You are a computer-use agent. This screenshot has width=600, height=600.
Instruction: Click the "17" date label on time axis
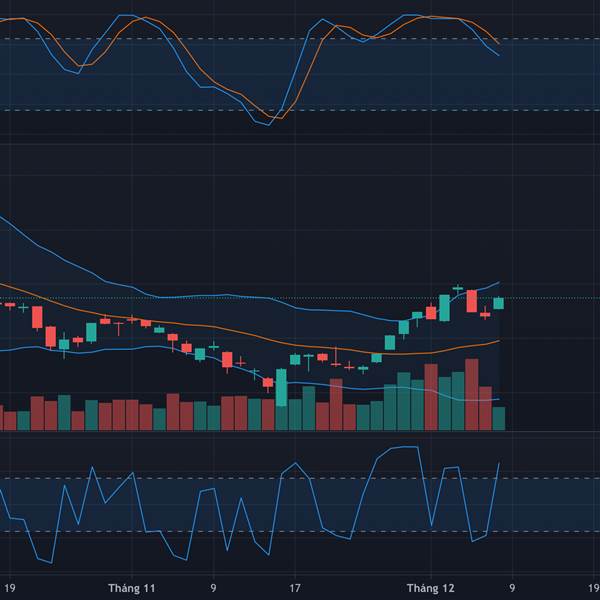295,588
